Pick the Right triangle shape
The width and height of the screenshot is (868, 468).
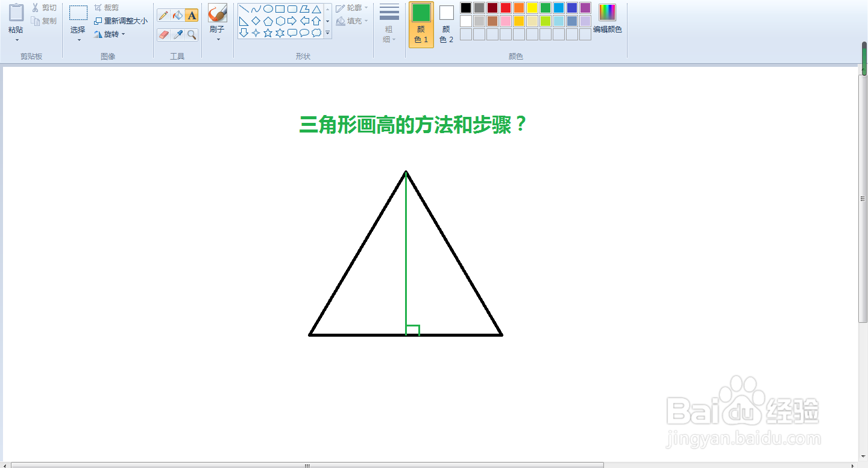coord(244,21)
